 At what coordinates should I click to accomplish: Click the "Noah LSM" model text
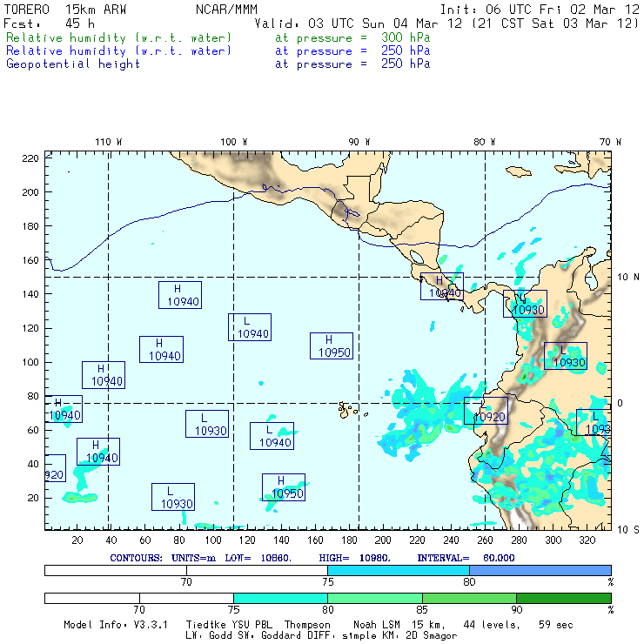[x=377, y=625]
